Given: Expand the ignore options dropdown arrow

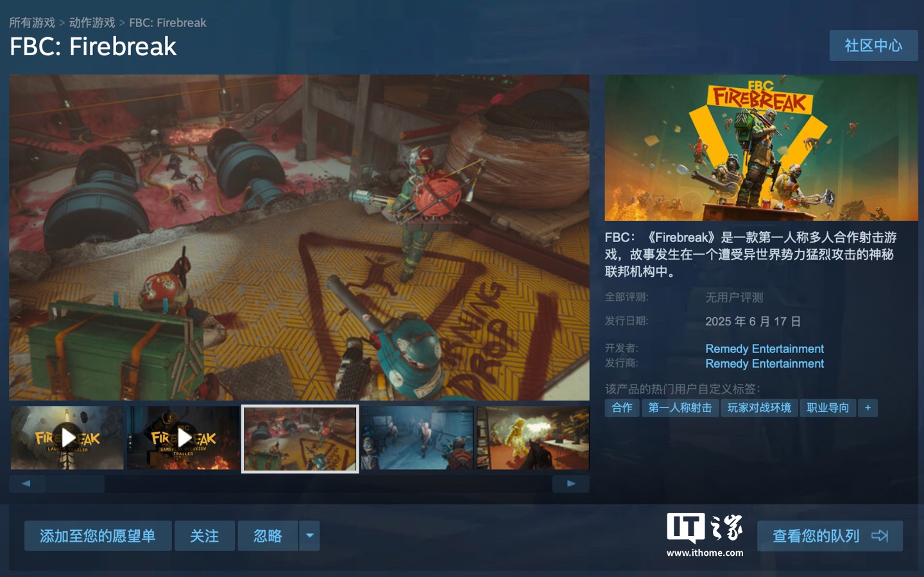Looking at the screenshot, I should [309, 536].
